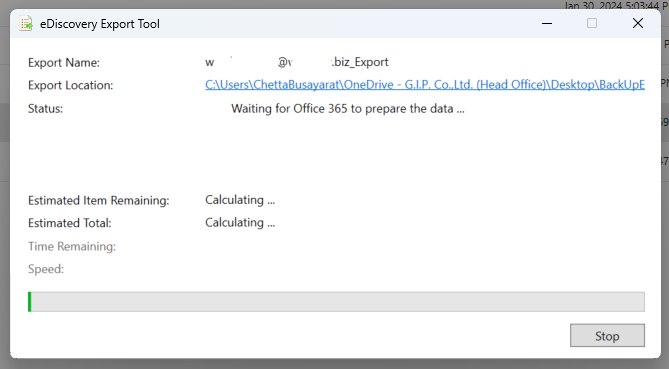Click the eDiscovery Export Tool title icon
669x369 pixels.
[26, 23]
